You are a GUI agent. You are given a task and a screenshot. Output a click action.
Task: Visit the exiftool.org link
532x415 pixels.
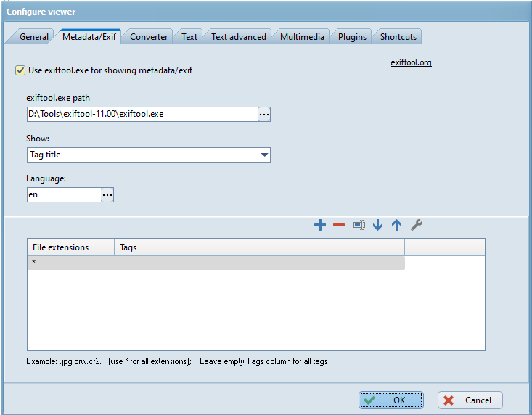pyautogui.click(x=411, y=62)
